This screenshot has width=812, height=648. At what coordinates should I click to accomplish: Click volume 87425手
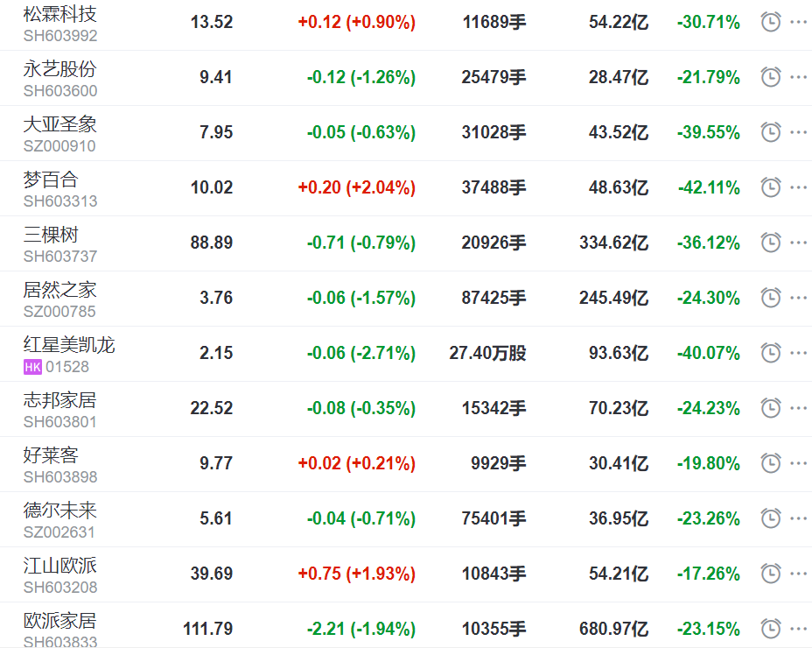pyautogui.click(x=493, y=298)
